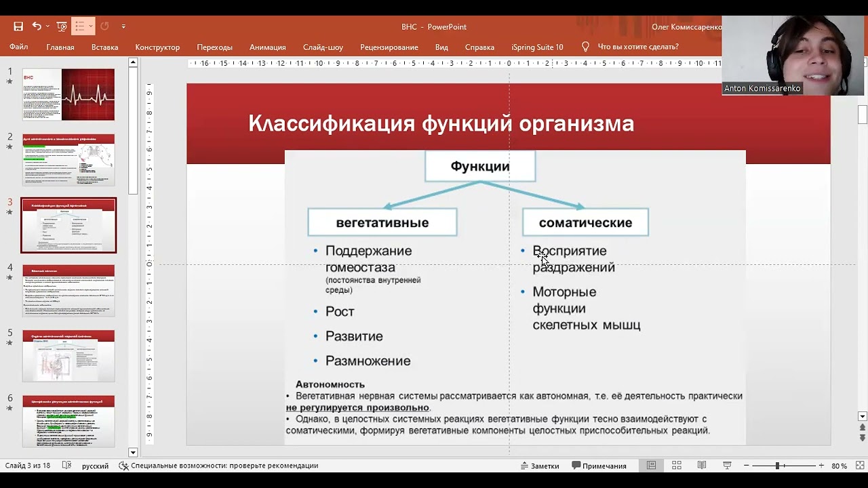This screenshot has width=868, height=488.
Task: Click the 'Рост' bullet text
Action: [x=340, y=311]
